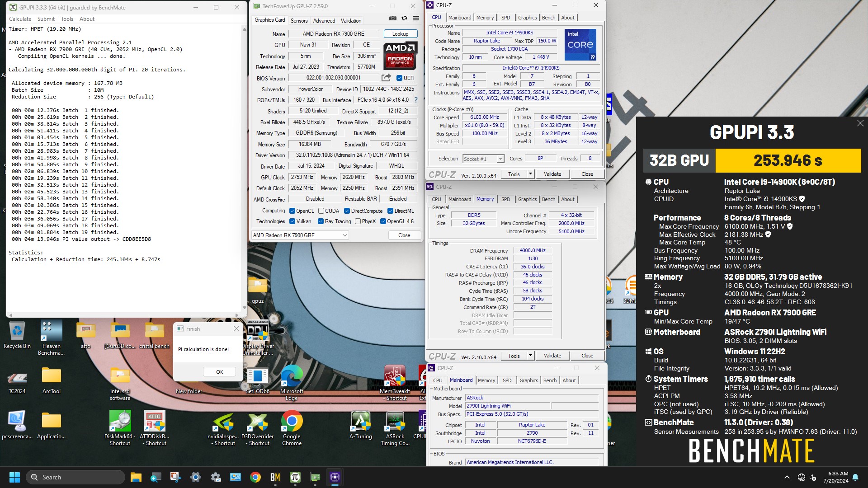Click the GPUPI pi icon in taskbar
Image resolution: width=868 pixels, height=488 pixels.
tap(295, 477)
